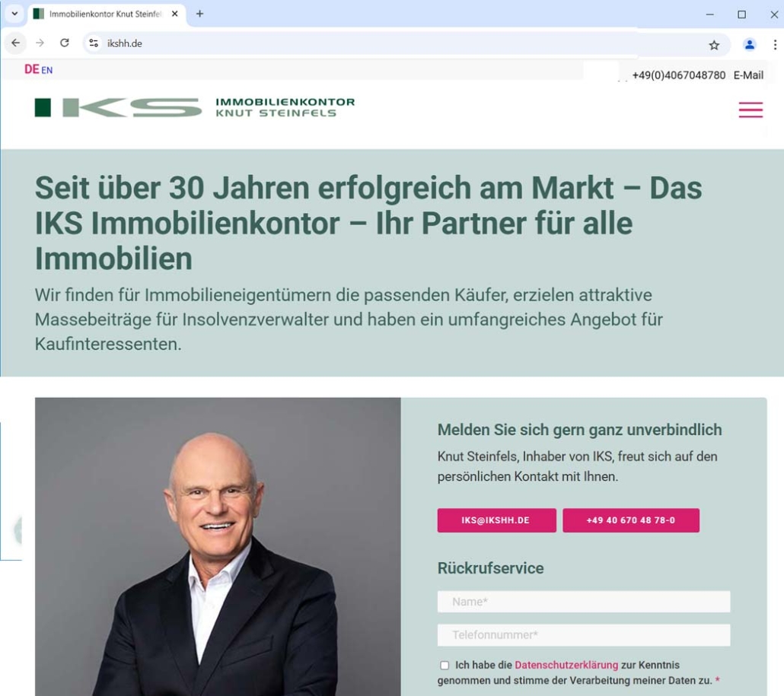
Task: Reload the page
Action: tap(65, 43)
